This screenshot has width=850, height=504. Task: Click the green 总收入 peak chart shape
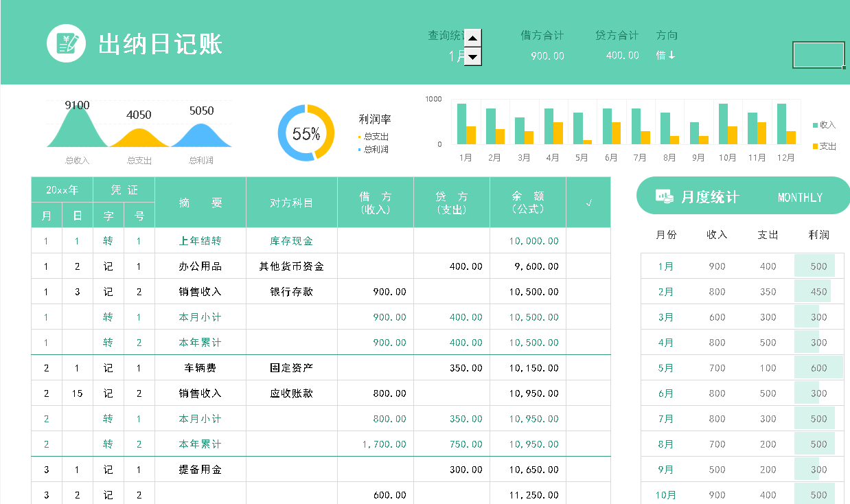click(x=77, y=130)
